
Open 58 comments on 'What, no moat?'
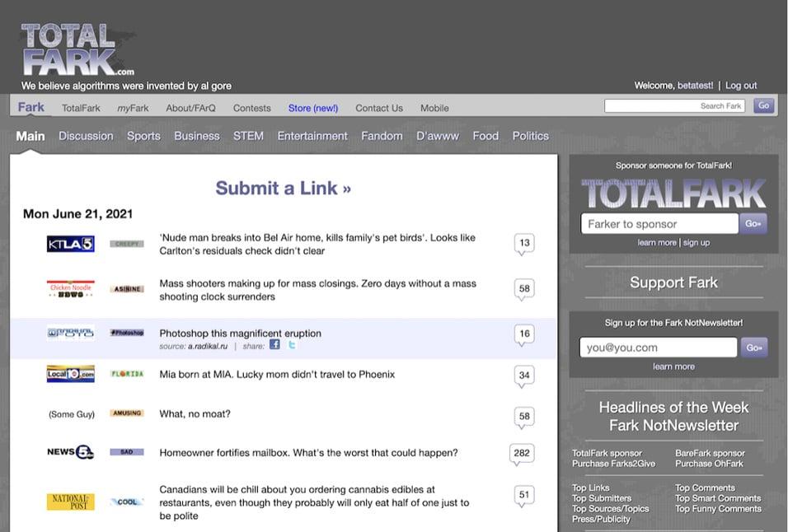[524, 417]
